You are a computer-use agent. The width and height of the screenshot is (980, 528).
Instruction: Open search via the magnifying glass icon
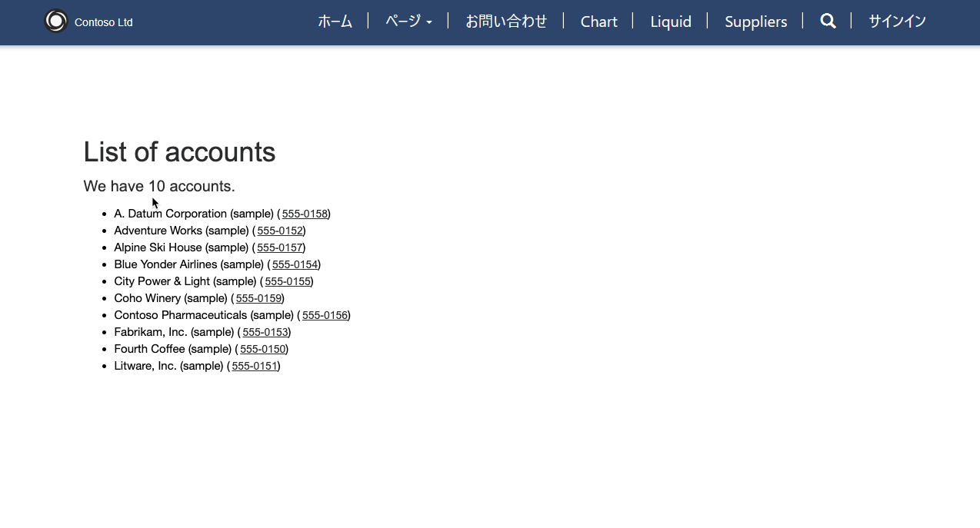click(828, 22)
